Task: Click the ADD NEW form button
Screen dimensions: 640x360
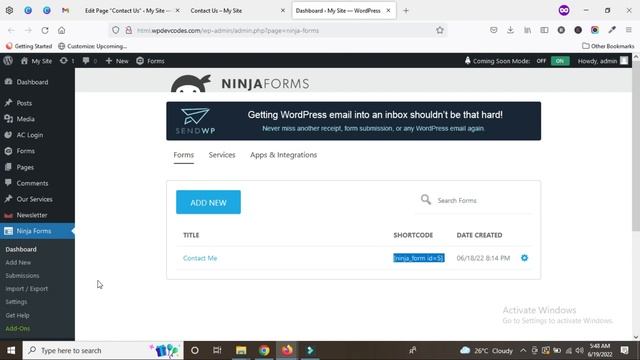Action: pos(208,202)
